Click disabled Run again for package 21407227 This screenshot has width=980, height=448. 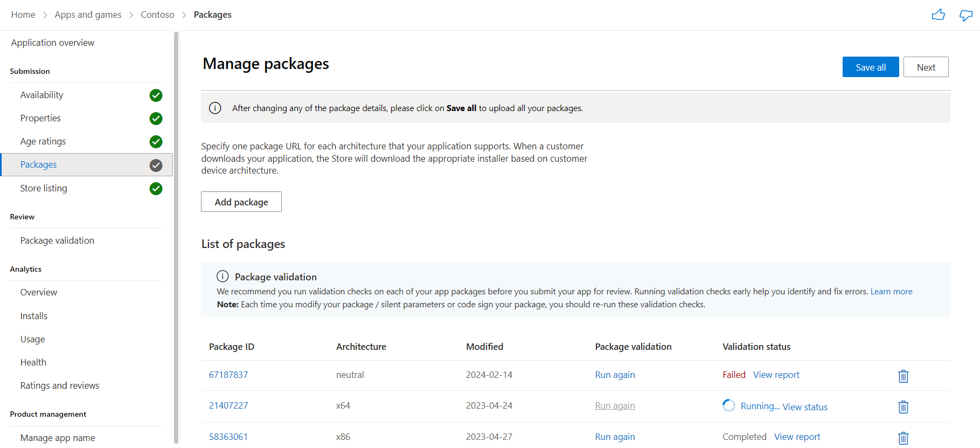(x=615, y=405)
